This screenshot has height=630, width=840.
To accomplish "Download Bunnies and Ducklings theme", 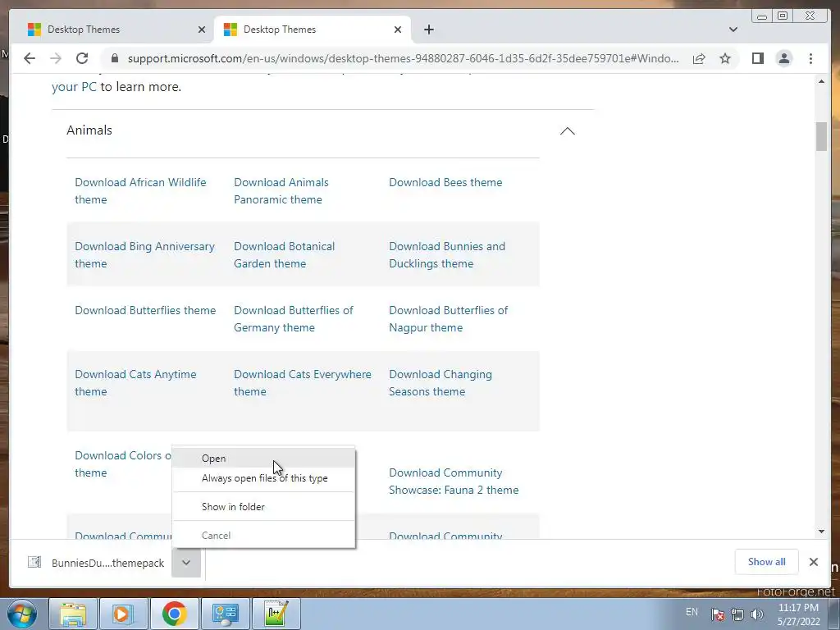I will [447, 255].
